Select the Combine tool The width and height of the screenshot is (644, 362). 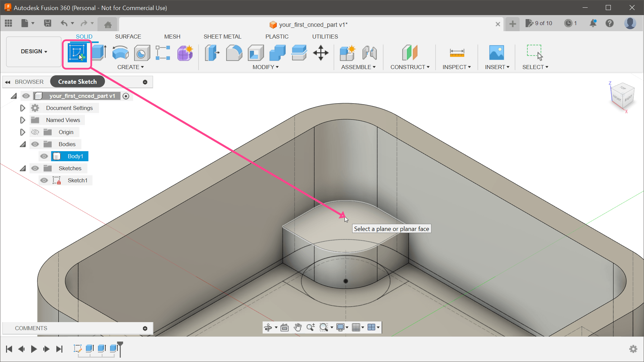click(277, 53)
